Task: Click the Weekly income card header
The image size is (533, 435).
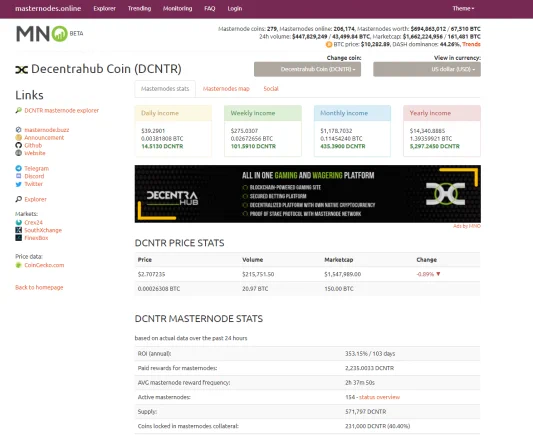Action: [263, 113]
